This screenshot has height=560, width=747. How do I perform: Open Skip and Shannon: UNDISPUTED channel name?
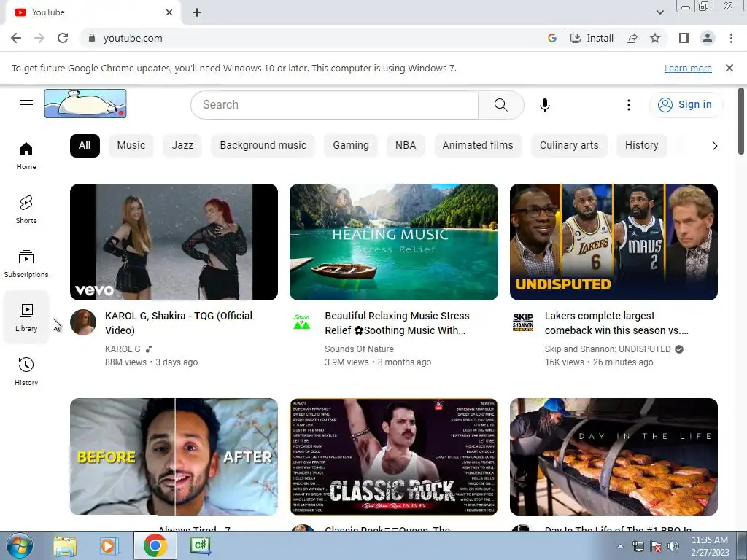(608, 349)
